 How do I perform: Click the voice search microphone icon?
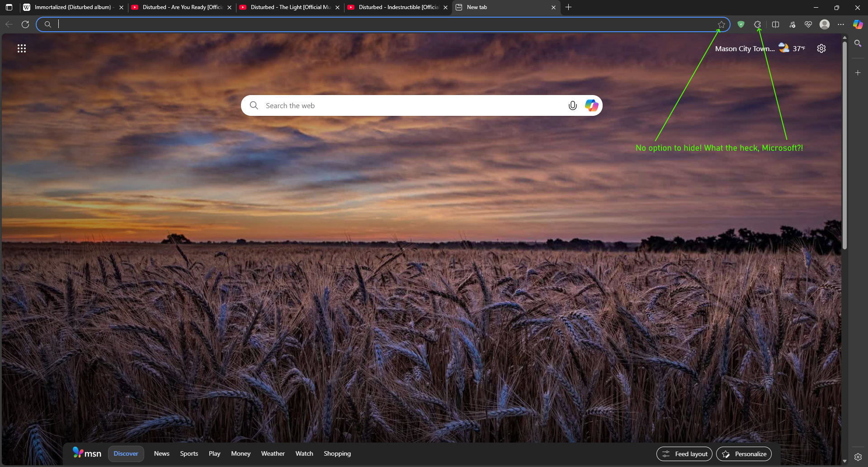[x=572, y=105]
